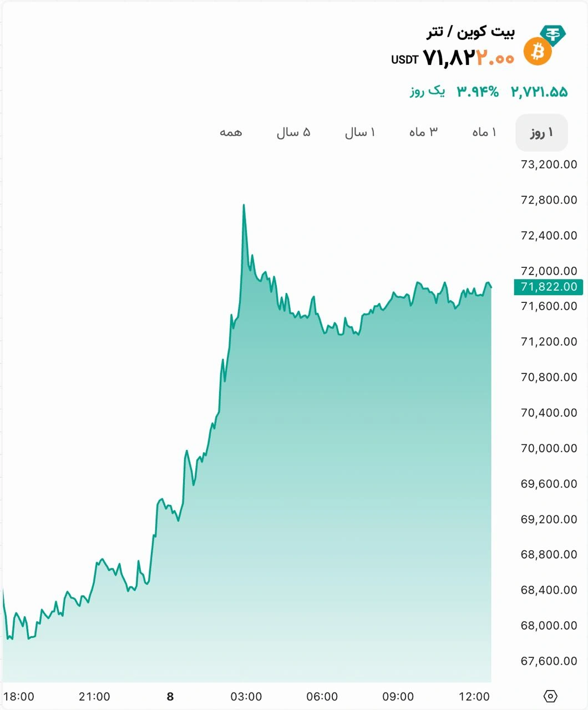
Task: Click the green Tether logo icon
Action: (553, 34)
